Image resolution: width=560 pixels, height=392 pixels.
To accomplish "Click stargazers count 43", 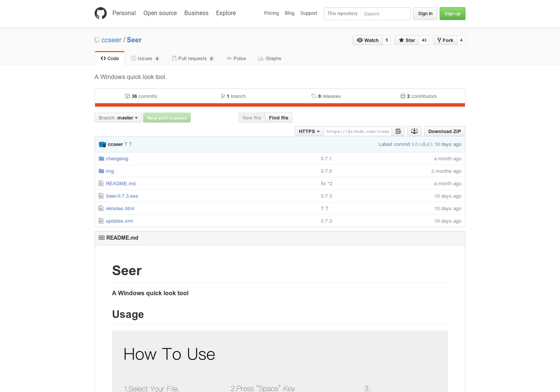I will tap(424, 40).
